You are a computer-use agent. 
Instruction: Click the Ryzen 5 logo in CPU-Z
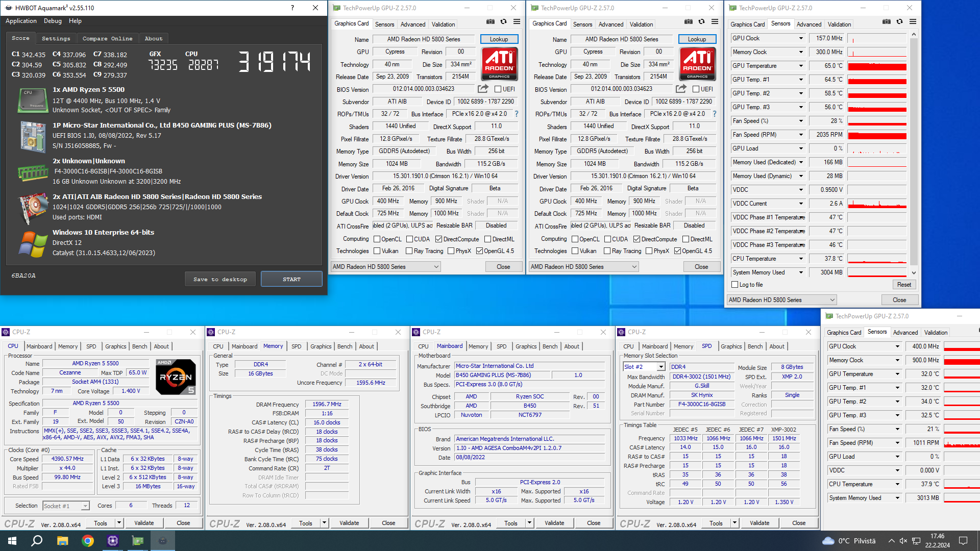(176, 377)
